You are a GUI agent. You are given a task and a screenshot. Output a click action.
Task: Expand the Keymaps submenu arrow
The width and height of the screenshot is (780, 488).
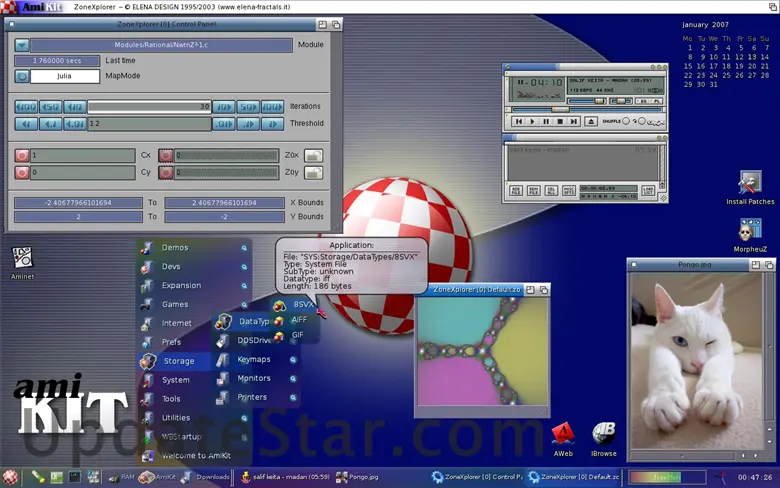point(293,360)
